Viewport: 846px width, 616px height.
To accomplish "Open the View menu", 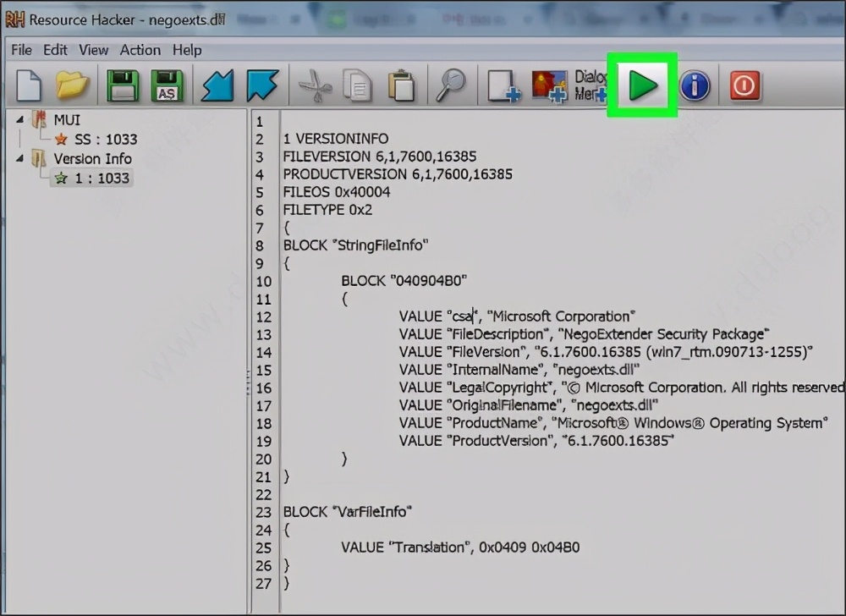I will coord(93,50).
